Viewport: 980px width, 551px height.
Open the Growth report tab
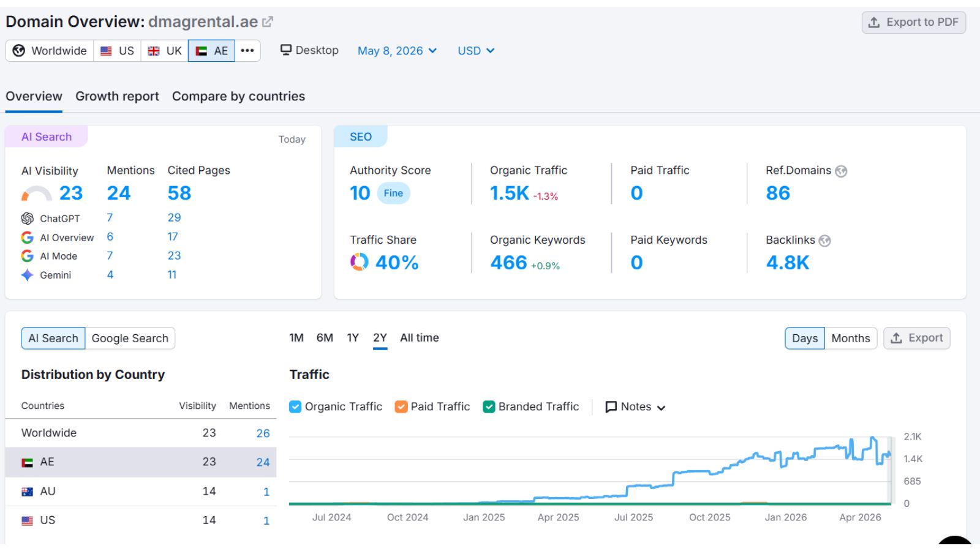pos(117,96)
